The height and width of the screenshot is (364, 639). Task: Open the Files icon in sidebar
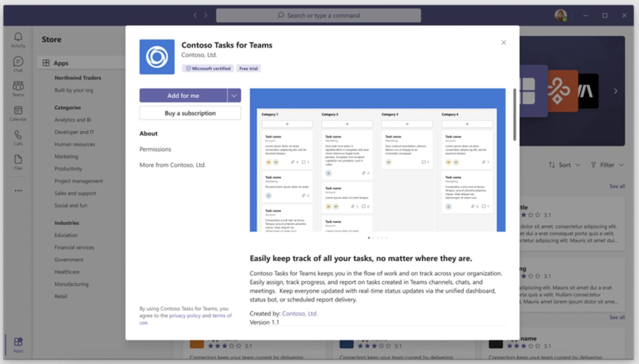pos(18,162)
